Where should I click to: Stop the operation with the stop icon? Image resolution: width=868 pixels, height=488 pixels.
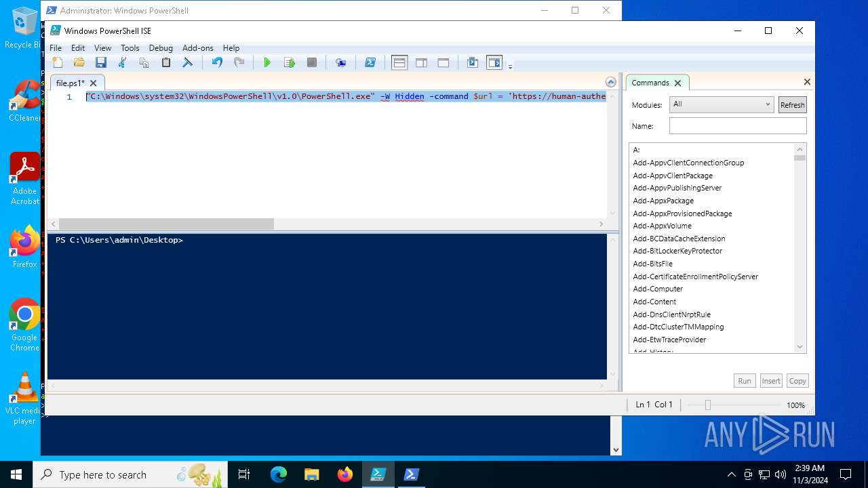coord(312,62)
